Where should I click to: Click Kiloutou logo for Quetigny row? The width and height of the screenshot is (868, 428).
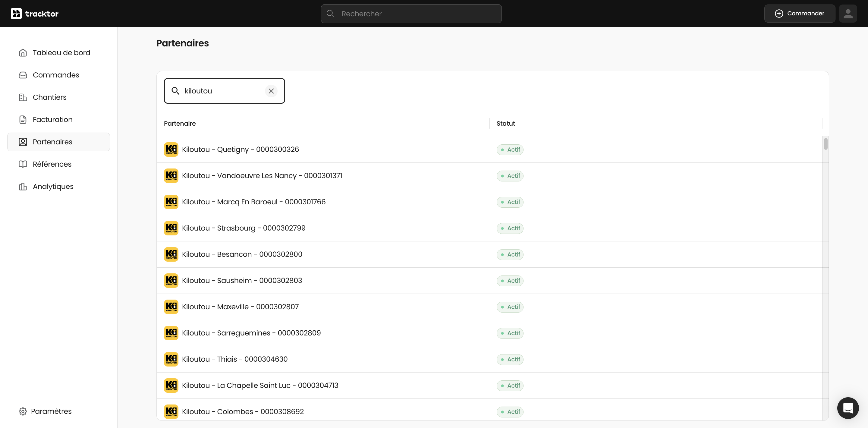click(171, 149)
